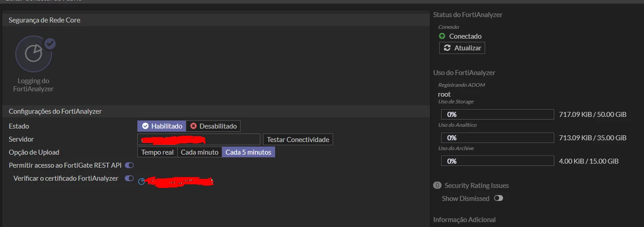
Task: Toggle Permitir acesso ao FortiGate REST API
Action: [x=129, y=165]
